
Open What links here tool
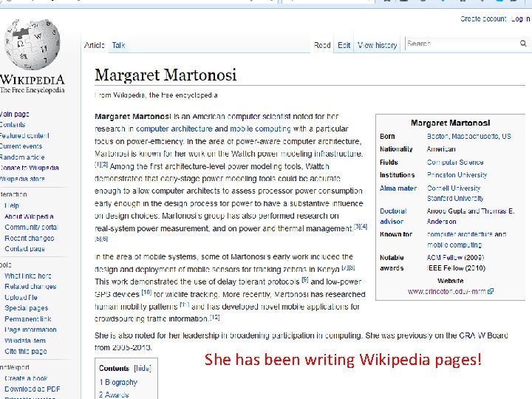tap(28, 276)
